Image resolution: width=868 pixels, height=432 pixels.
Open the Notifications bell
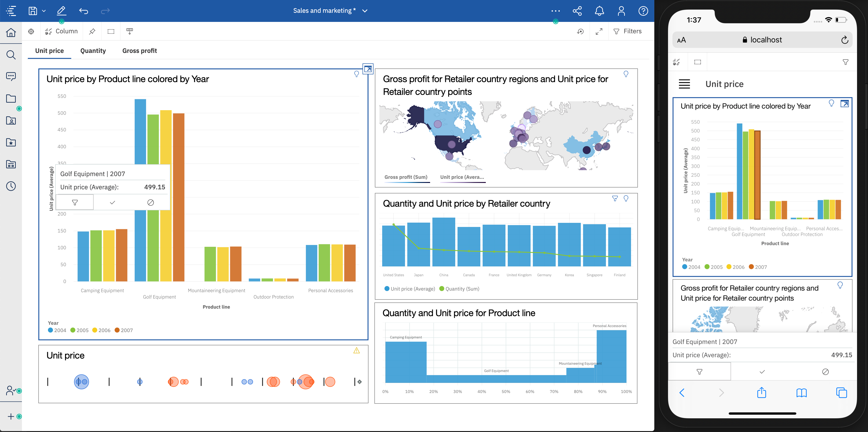[x=599, y=11]
